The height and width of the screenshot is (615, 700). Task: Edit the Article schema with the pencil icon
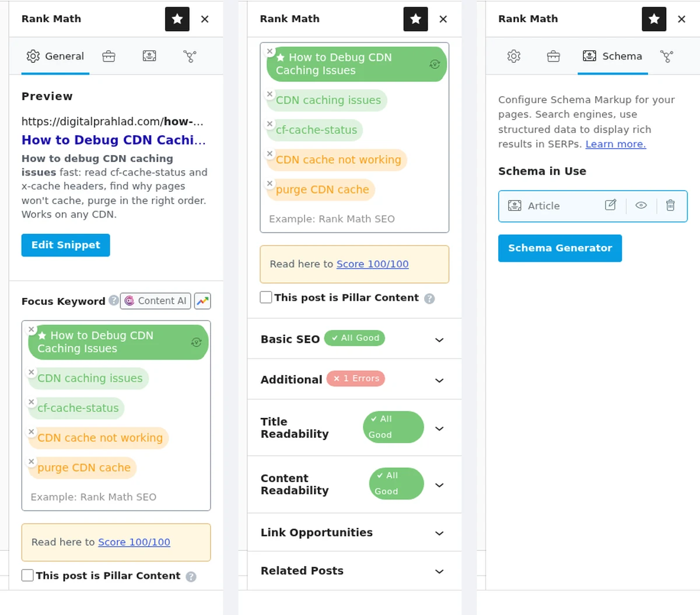(x=611, y=205)
